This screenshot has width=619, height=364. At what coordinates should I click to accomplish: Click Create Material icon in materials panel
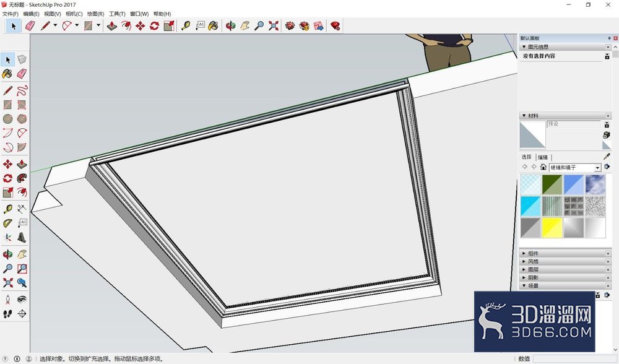(x=607, y=136)
